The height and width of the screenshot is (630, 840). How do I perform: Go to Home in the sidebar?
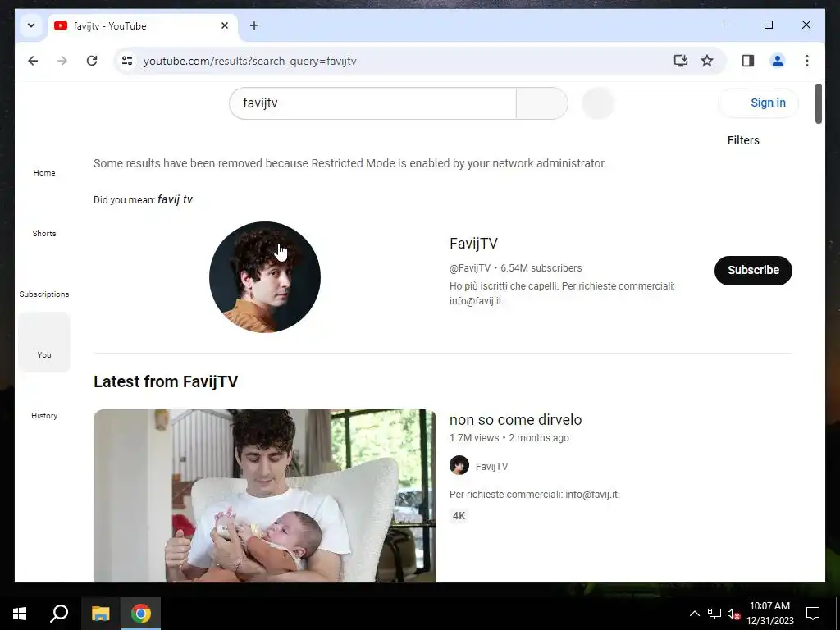pos(44,161)
